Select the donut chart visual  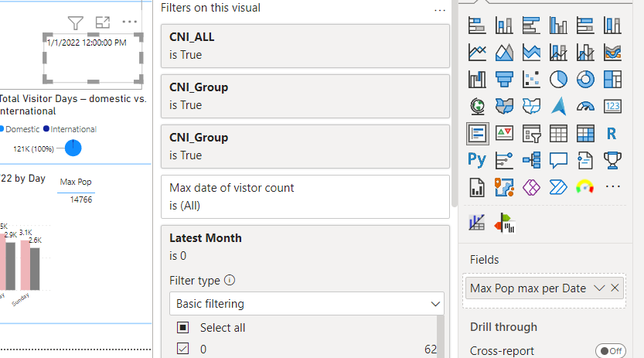click(585, 79)
